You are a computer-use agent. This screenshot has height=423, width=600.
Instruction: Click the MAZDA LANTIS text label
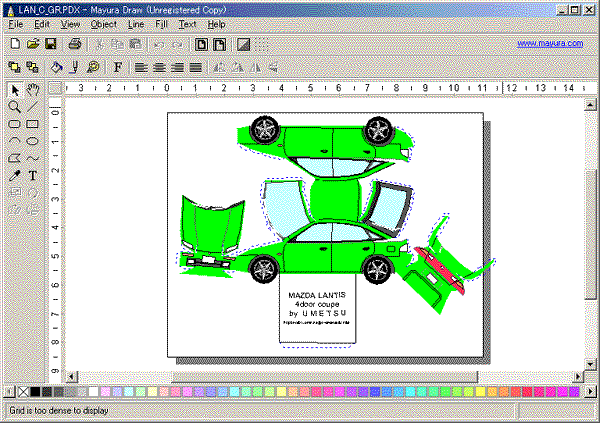[x=317, y=295]
